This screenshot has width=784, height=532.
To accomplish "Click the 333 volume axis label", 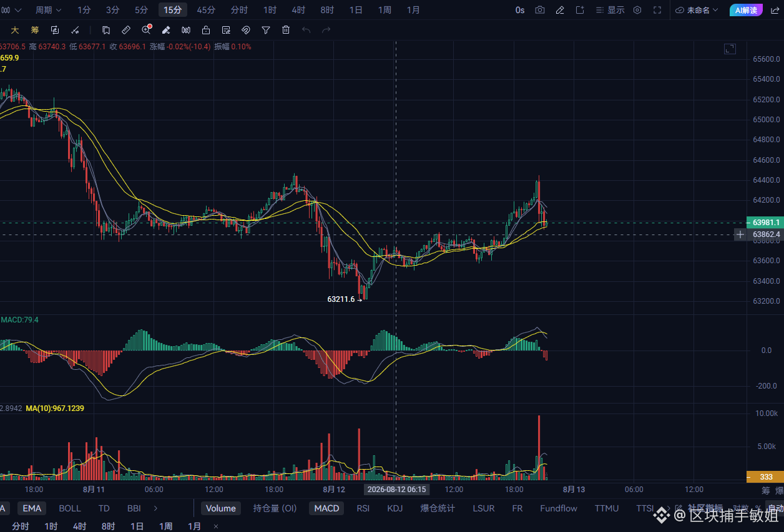I will point(765,476).
